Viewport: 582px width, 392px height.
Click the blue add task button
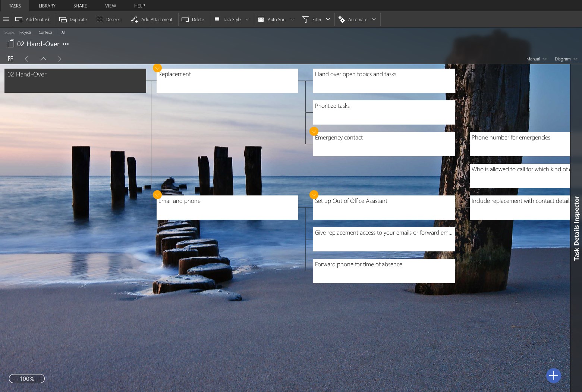click(x=553, y=375)
